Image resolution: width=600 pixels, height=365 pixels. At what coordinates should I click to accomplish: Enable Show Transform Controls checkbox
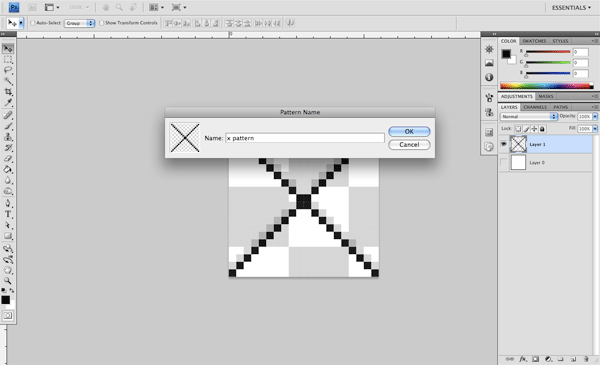101,23
